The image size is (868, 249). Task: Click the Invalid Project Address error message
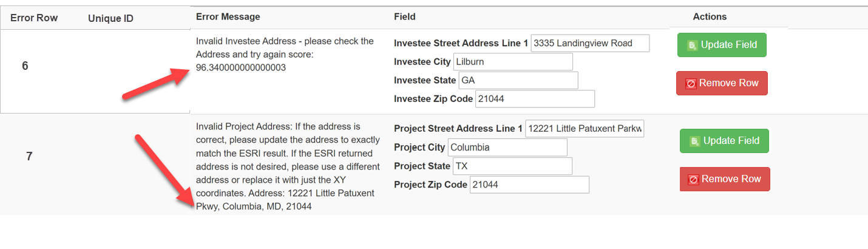coord(285,166)
